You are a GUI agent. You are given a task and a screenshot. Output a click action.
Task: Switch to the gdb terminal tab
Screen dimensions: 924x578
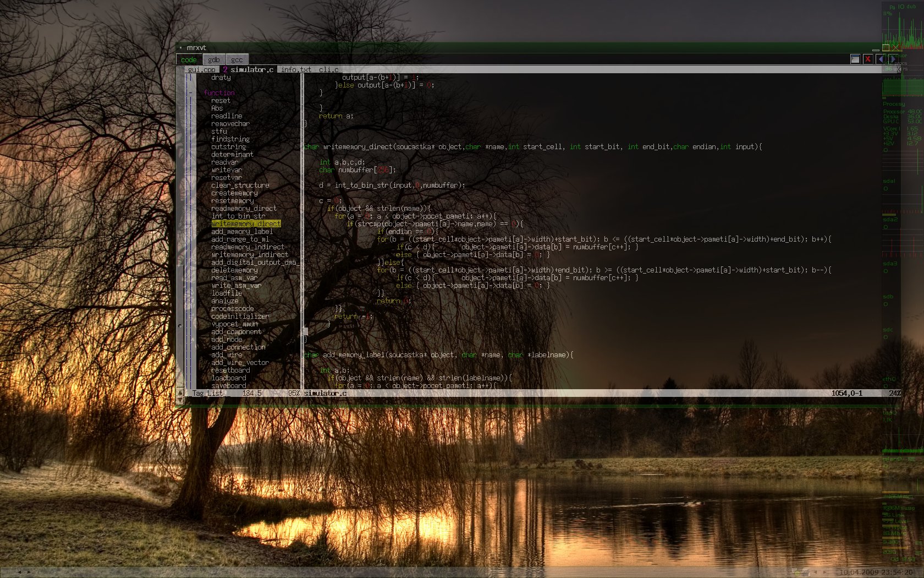tap(214, 59)
